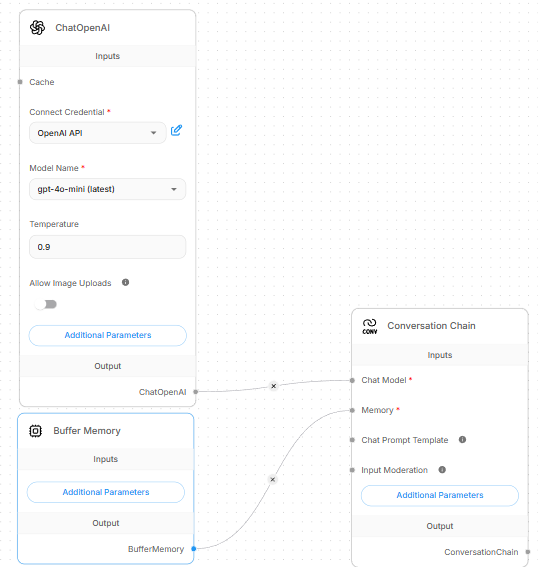Click the Chat Prompt Template info icon
This screenshot has width=538, height=567.
click(462, 440)
